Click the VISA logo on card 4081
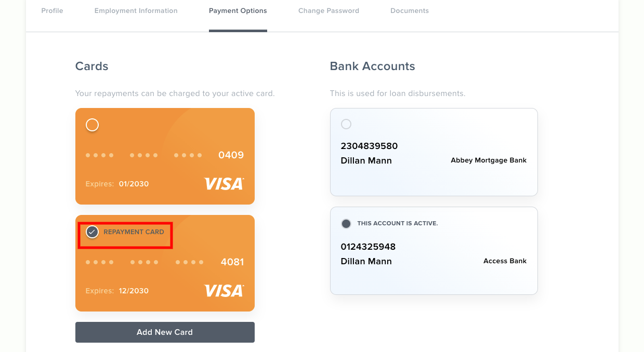Screen dimensions: 644x352 [x=224, y=291]
